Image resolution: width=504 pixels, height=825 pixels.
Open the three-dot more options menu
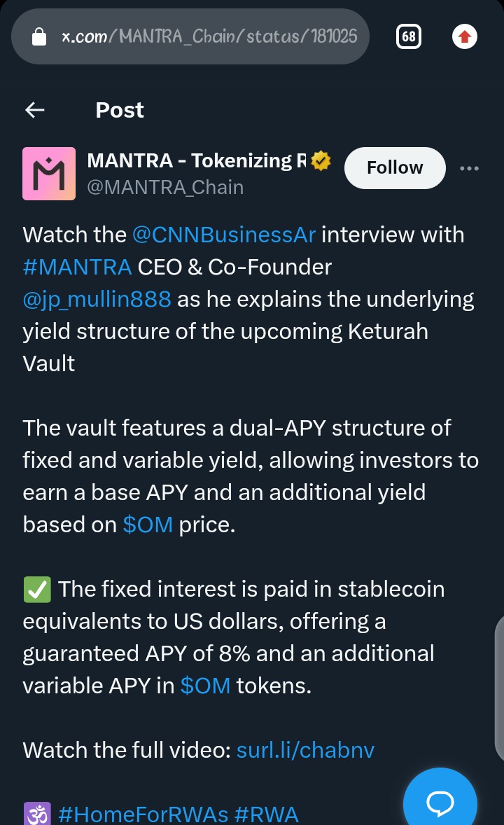[468, 168]
